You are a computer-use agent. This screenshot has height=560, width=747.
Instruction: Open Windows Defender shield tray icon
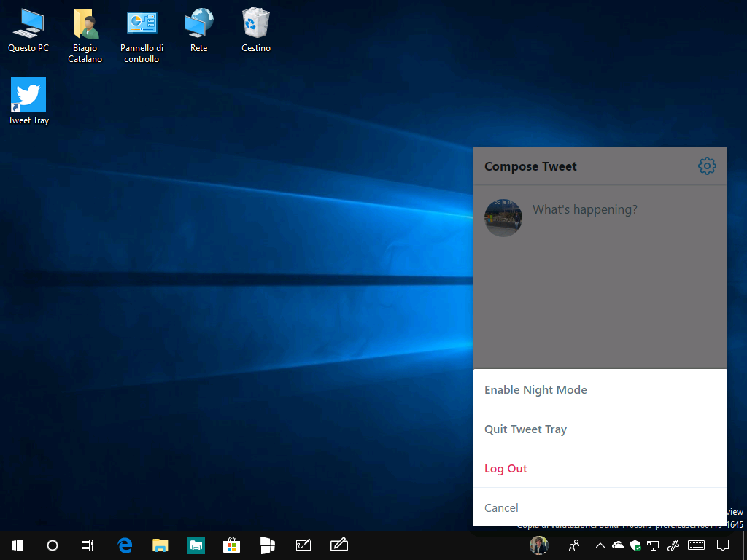click(x=635, y=545)
